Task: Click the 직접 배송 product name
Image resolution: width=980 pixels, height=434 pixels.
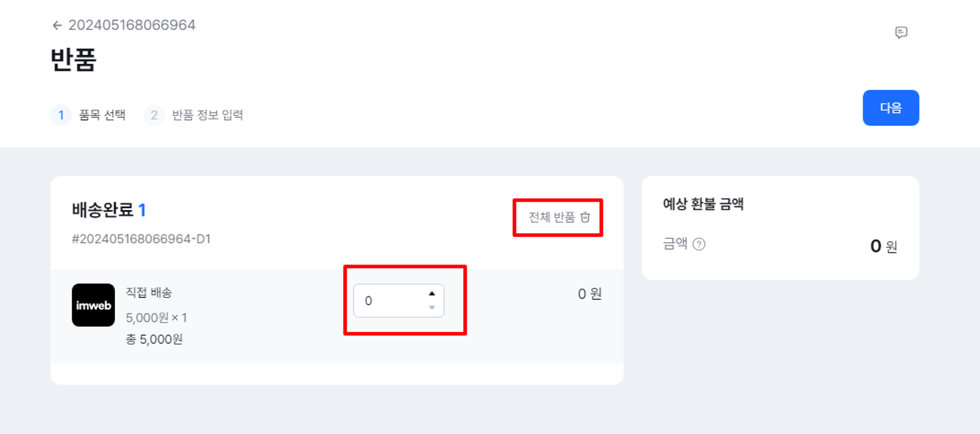Action: pyautogui.click(x=149, y=293)
